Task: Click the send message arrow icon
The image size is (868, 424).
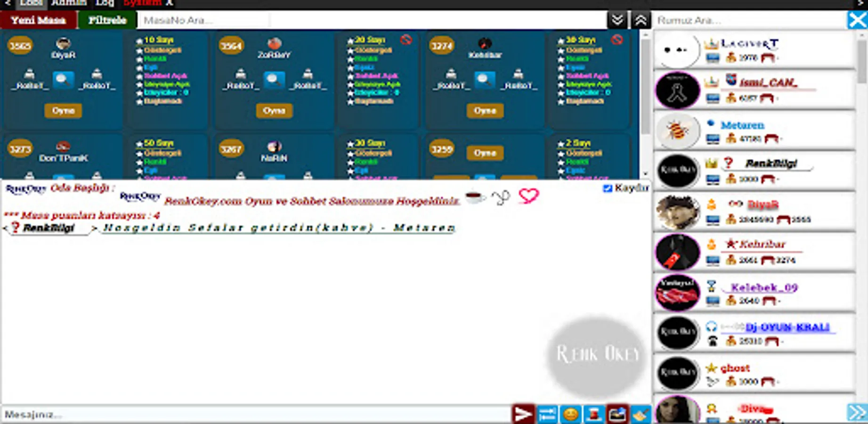Action: [523, 414]
